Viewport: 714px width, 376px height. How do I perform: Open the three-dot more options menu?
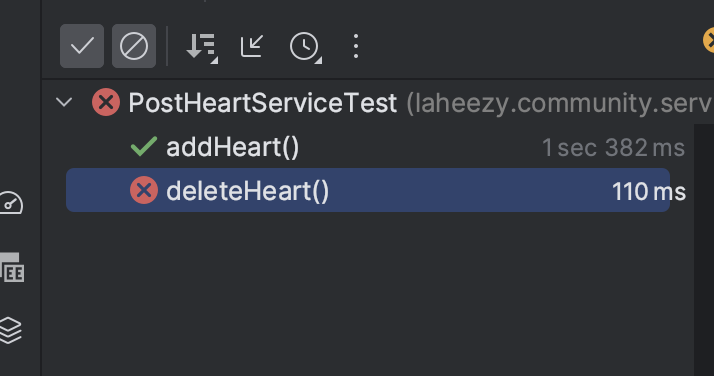356,46
